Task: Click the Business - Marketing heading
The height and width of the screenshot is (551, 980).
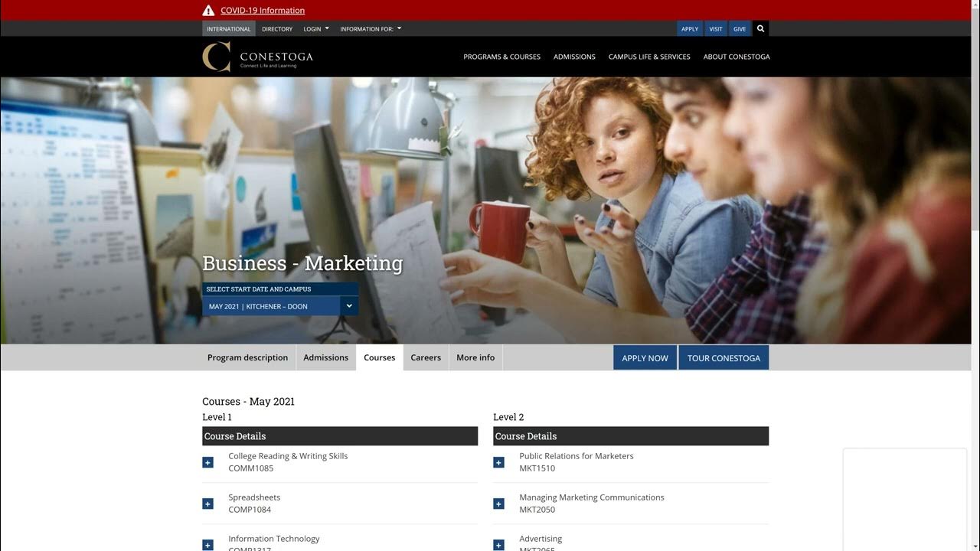Action: tap(302, 263)
